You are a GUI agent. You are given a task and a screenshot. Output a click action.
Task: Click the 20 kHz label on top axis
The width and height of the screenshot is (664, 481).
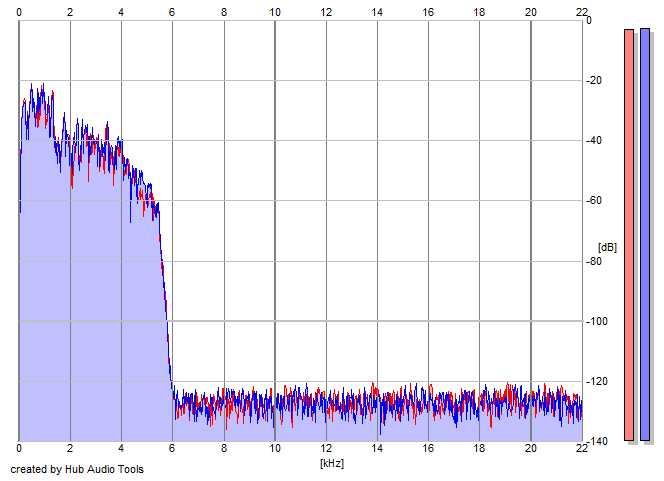[531, 12]
